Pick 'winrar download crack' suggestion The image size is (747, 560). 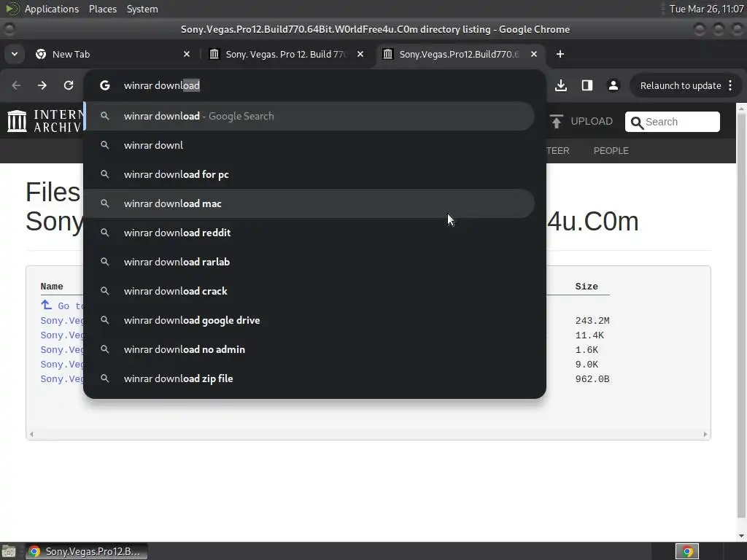[309, 291]
